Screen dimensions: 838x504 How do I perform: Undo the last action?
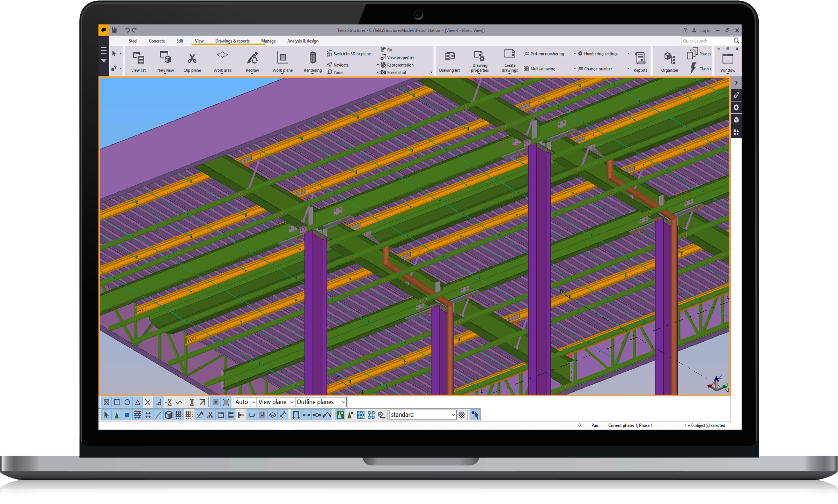[127, 30]
